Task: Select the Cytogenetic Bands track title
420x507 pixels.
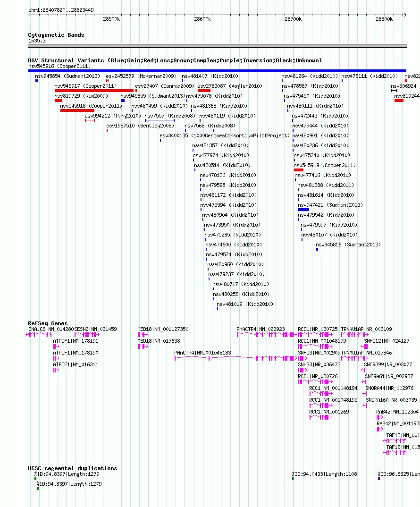Action: 56,35
